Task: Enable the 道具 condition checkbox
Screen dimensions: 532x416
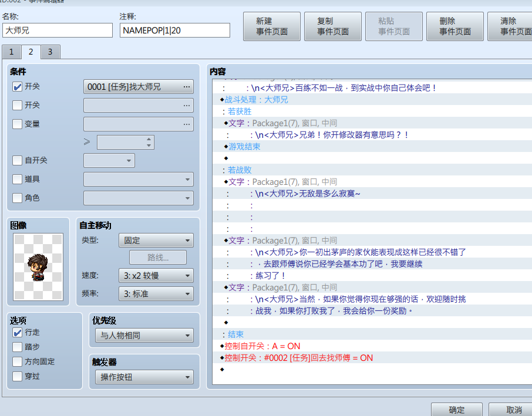Action: [x=17, y=179]
